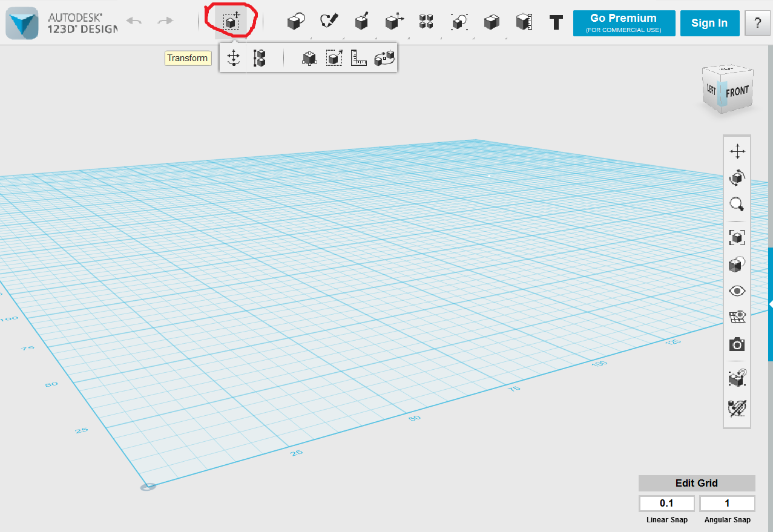
Task: Choose Move/Rotate in Transform flyout
Action: [233, 58]
